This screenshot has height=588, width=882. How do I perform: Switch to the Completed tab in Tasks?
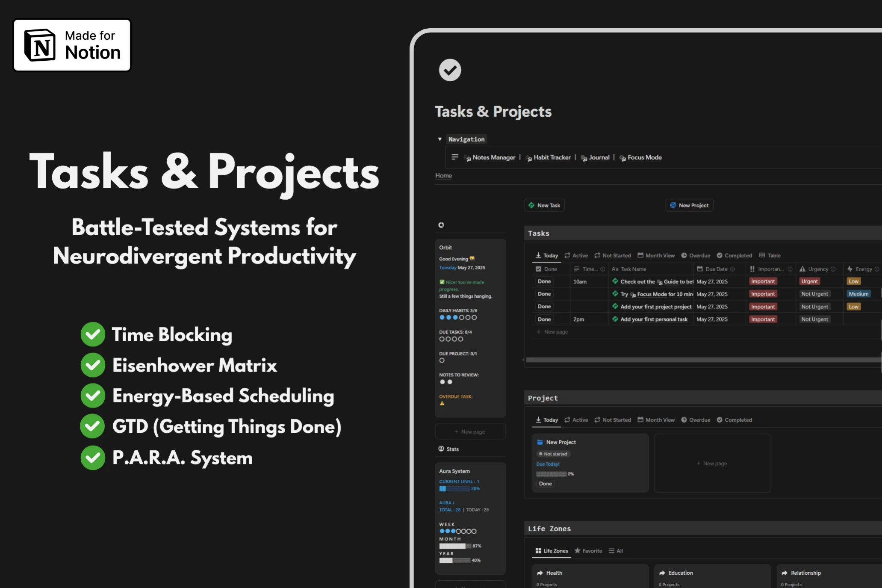tap(734, 255)
